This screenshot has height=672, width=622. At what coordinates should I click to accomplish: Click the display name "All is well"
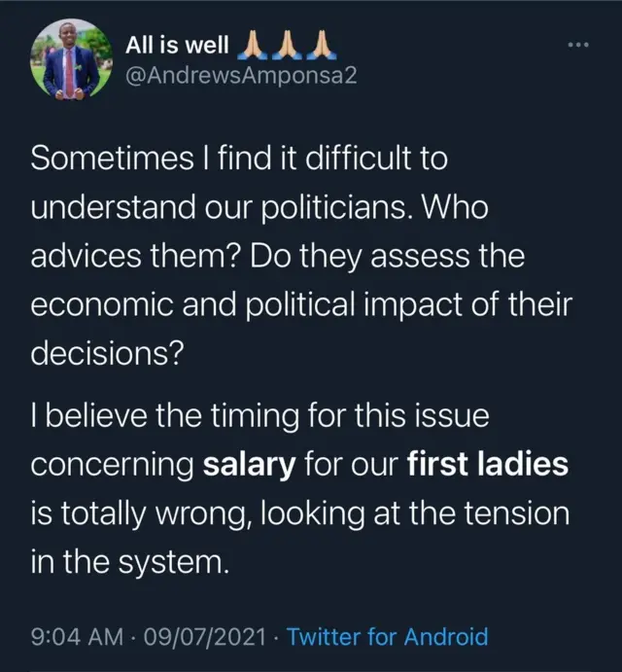coord(177,45)
